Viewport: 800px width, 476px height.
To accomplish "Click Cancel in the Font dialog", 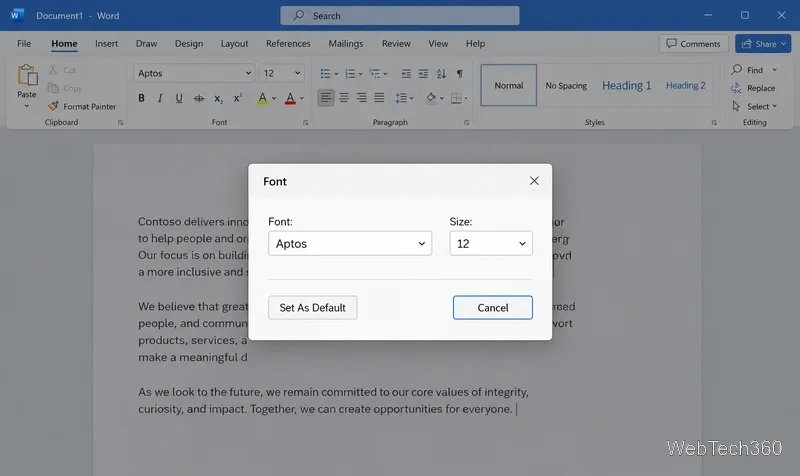I will 493,308.
